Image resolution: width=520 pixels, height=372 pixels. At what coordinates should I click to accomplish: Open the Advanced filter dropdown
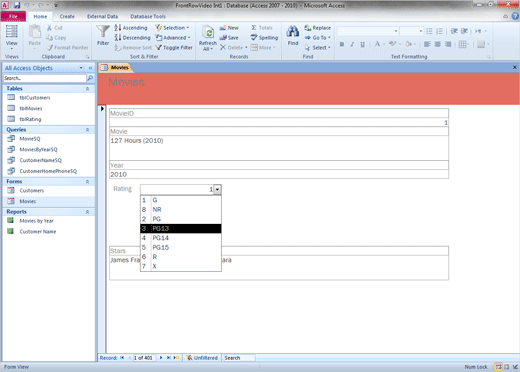pos(173,38)
